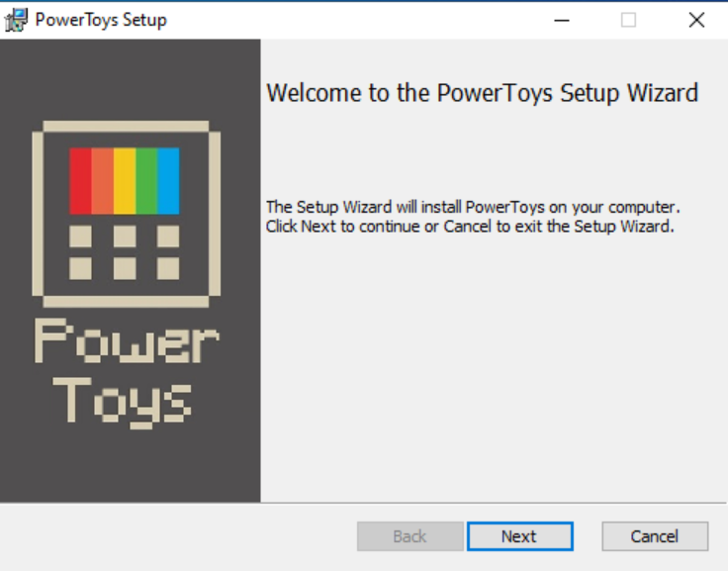This screenshot has height=571, width=728.
Task: Click the yellow stripe in the logo
Action: 125,181
